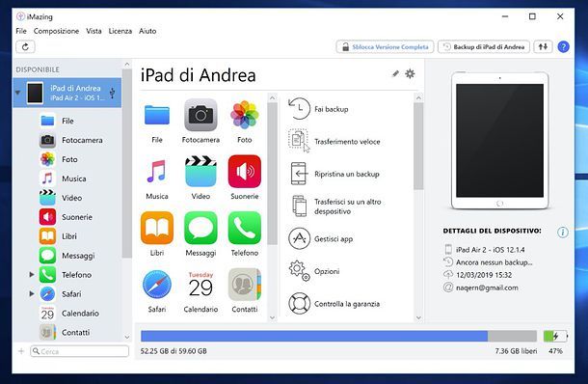
Task: Click the app grid scrollbar down arrow
Action: (273, 317)
